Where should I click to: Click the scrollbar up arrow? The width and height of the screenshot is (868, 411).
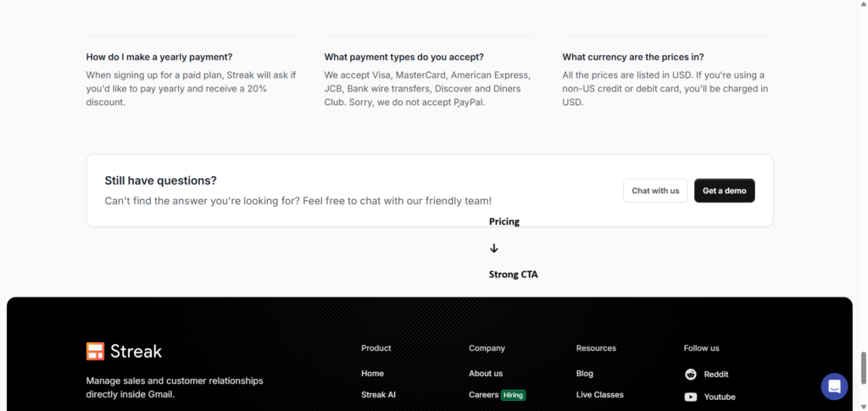pos(862,4)
